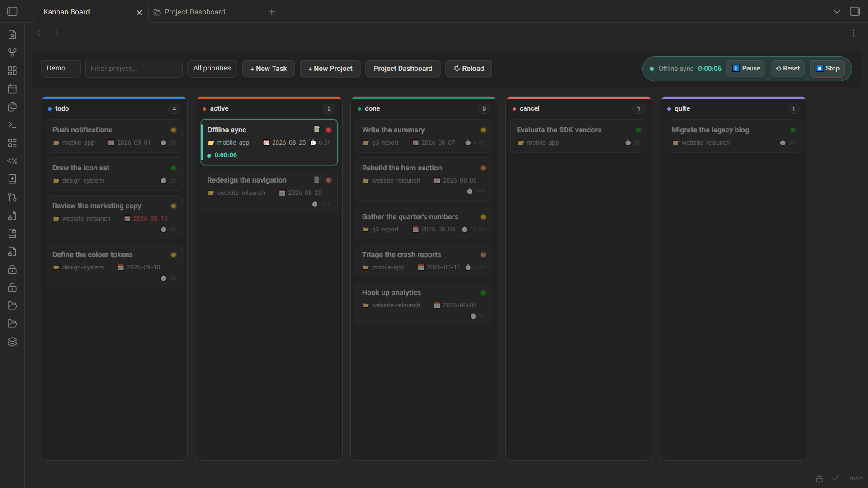Click the overdue date 2026-08-10

coord(150,218)
